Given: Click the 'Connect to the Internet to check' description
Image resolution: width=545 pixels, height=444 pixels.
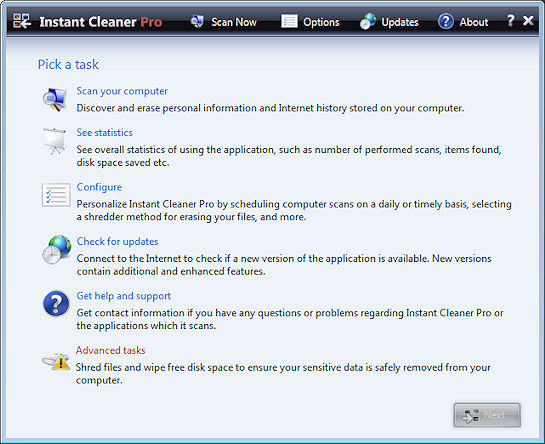Looking at the screenshot, I should (284, 265).
